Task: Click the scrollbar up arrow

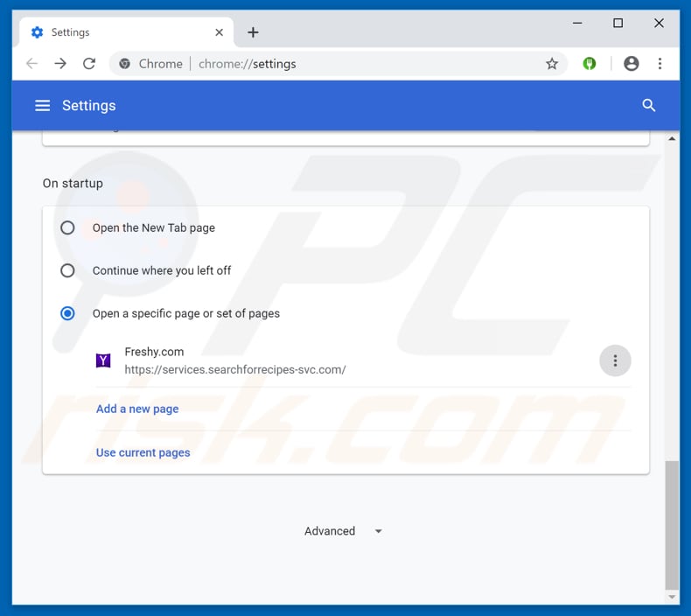Action: pos(672,138)
